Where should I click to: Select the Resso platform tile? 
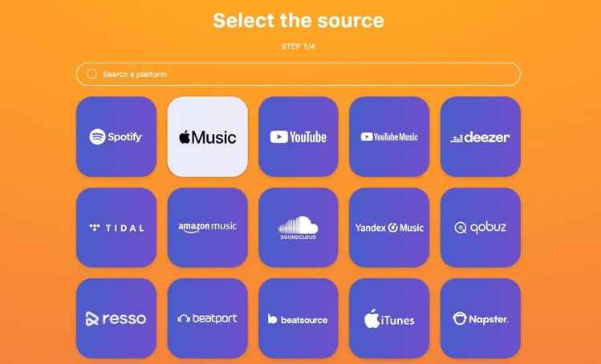click(116, 318)
